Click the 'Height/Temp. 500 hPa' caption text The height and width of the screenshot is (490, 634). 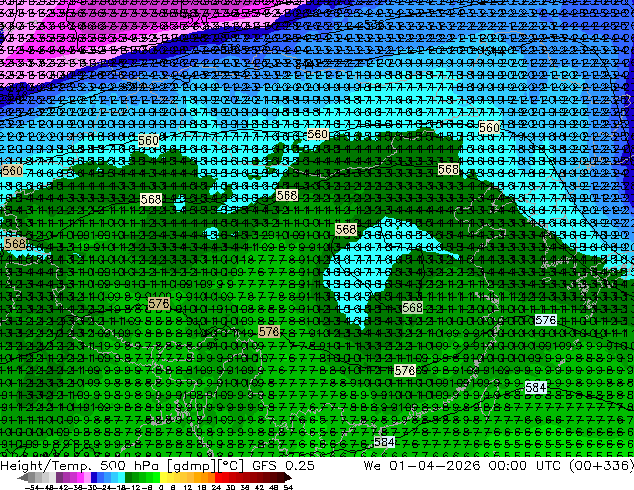(x=79, y=466)
